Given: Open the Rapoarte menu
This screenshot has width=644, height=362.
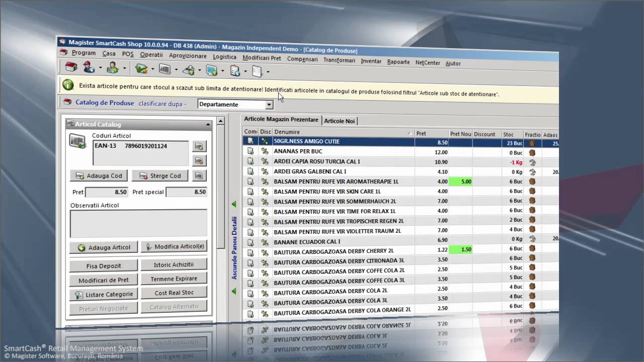Looking at the screenshot, I should coord(398,62).
